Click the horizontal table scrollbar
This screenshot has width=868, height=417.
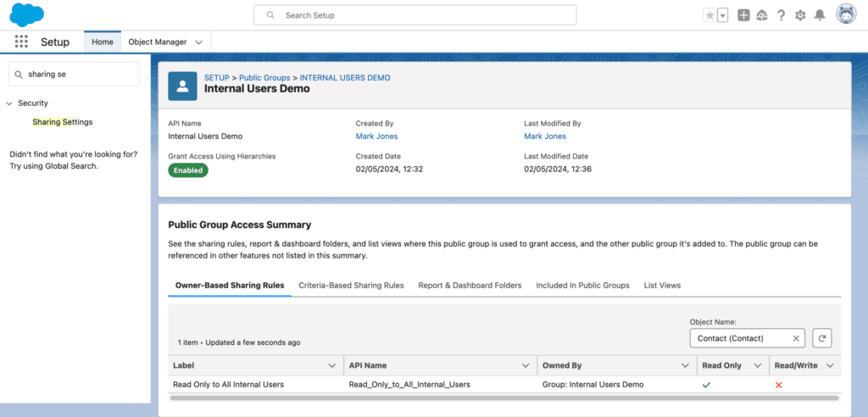(x=504, y=398)
